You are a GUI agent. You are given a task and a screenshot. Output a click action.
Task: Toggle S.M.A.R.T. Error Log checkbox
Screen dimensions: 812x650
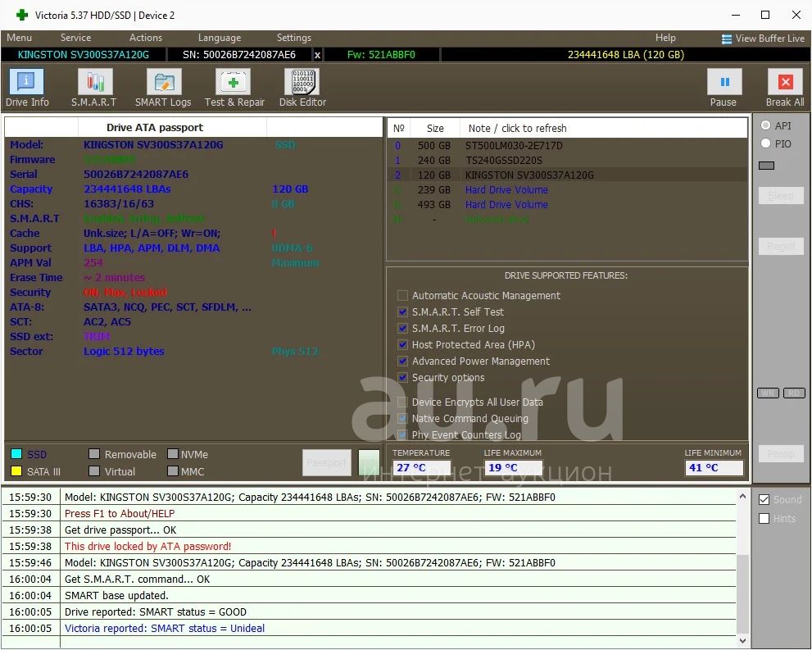click(401, 329)
